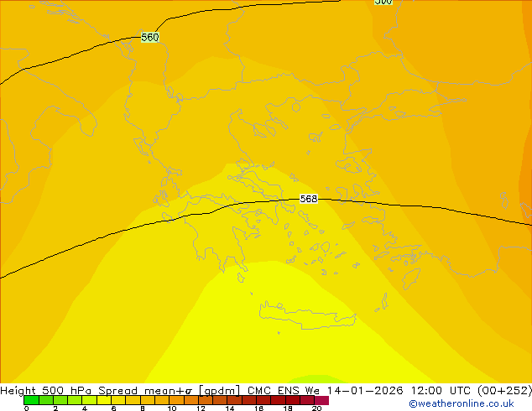
Task: Select the dark red legend swatch starting at 18
Action: point(293,400)
